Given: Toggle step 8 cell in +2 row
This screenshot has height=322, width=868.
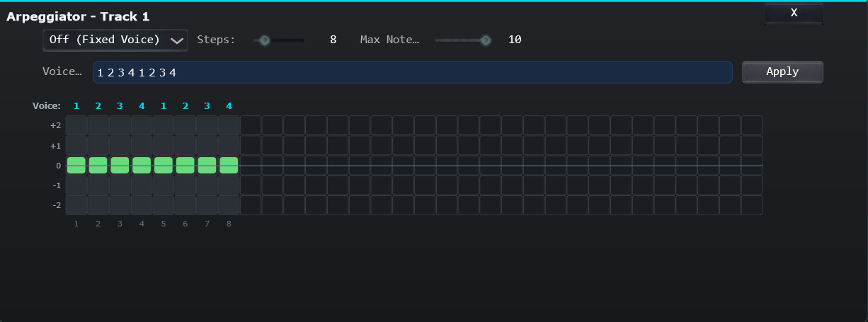Looking at the screenshot, I should 229,125.
